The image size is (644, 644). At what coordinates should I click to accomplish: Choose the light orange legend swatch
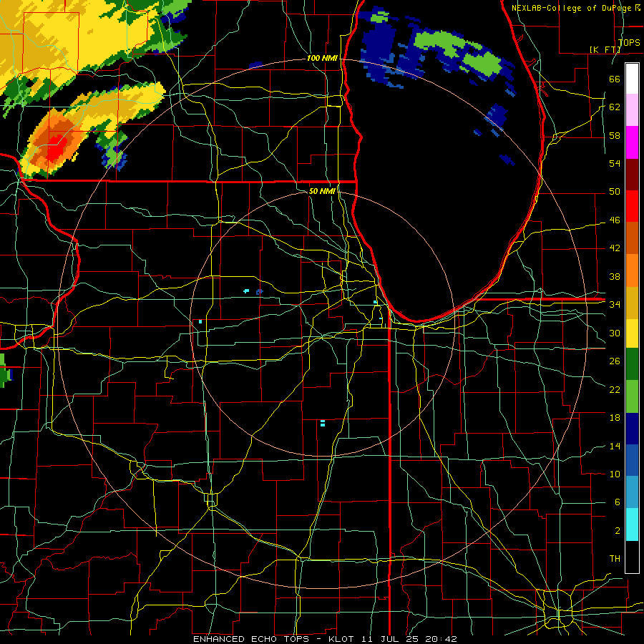point(632,270)
